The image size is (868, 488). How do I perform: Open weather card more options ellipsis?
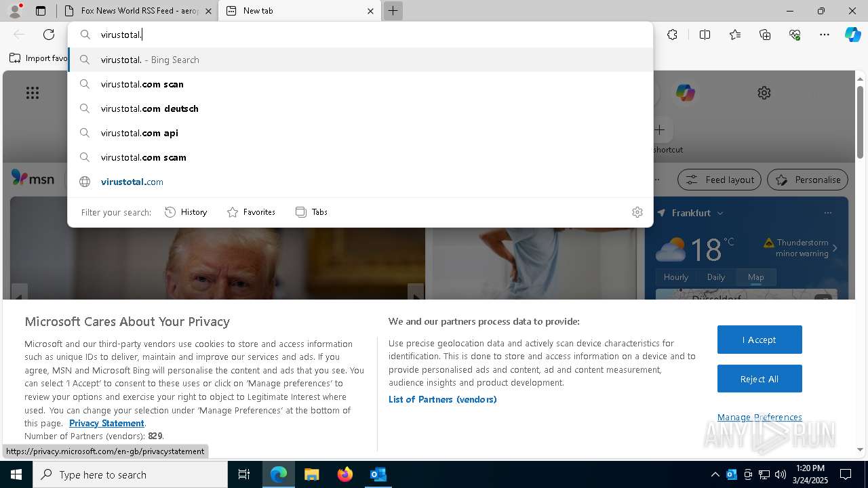pos(827,213)
